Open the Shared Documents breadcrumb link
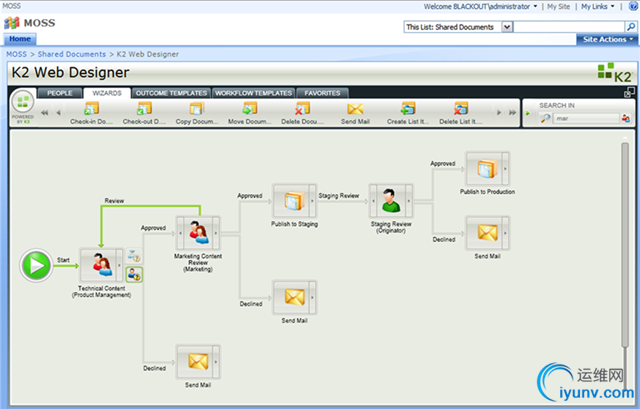640x409 pixels. (72, 54)
